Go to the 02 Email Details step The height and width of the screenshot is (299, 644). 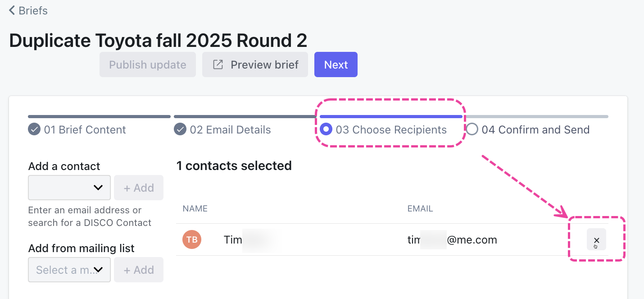tap(230, 130)
